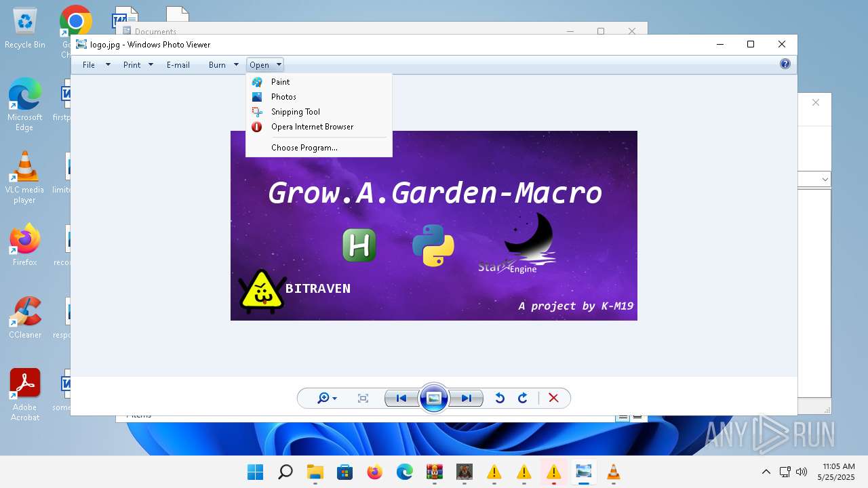Click the zoom magnifier control
Viewport: 868px width, 488px height.
327,399
